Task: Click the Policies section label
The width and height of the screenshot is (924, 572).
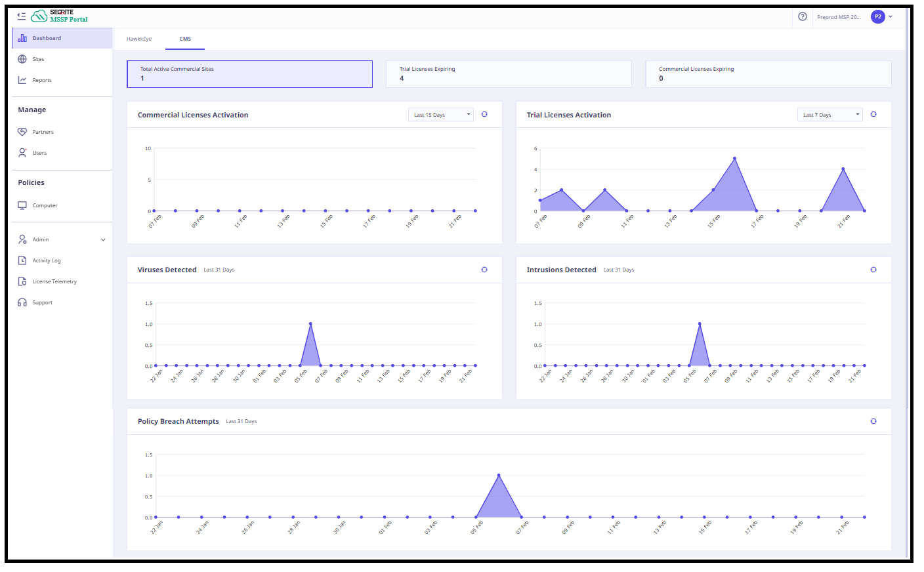Action: point(31,182)
